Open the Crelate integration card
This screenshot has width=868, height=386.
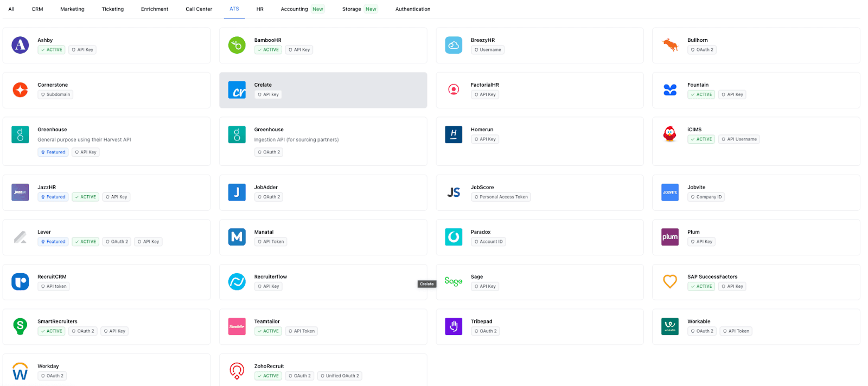tap(323, 90)
